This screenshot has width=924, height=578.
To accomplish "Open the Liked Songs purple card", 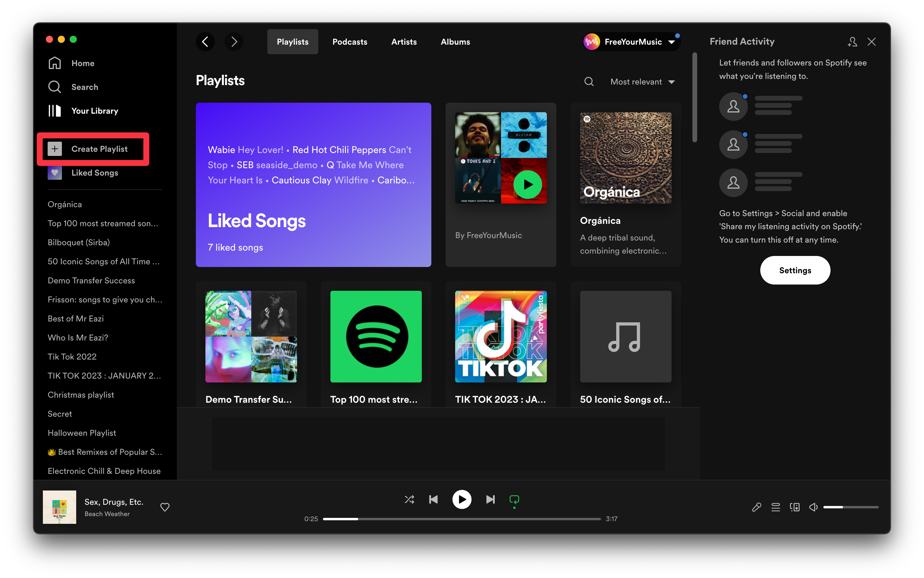I will coord(313,184).
